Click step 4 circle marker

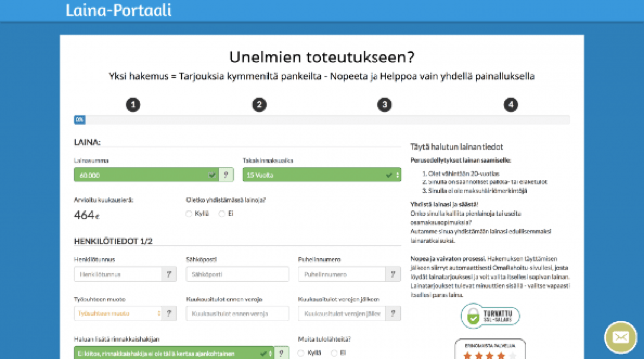[511, 105]
